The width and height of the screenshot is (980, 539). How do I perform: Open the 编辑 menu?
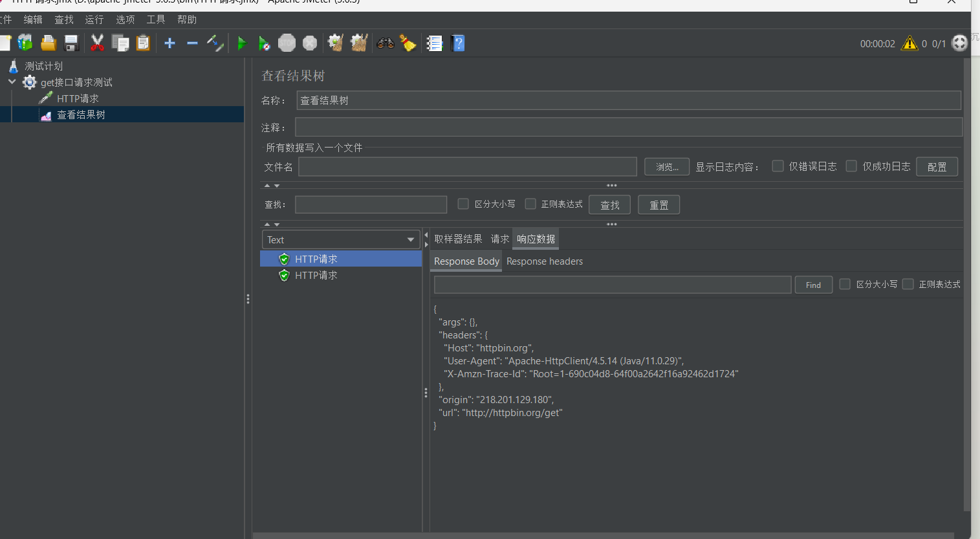click(x=33, y=19)
